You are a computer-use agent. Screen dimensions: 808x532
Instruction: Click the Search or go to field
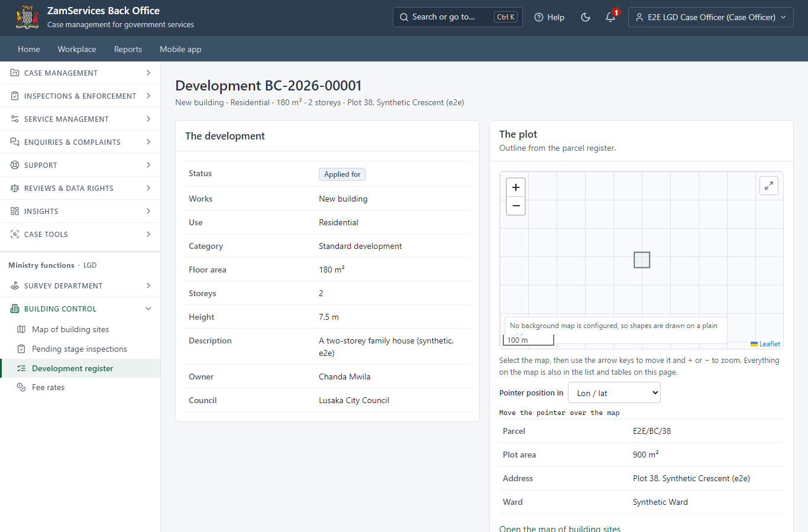pyautogui.click(x=458, y=17)
